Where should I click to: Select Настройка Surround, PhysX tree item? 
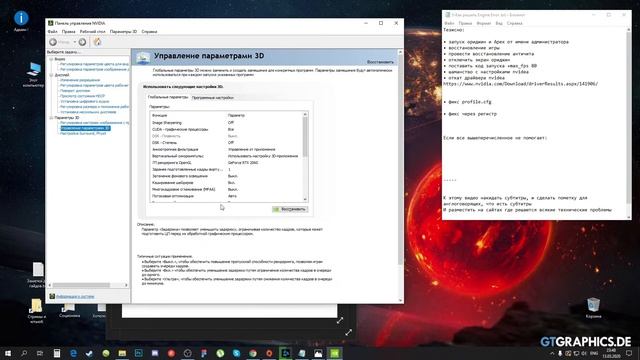(83, 133)
